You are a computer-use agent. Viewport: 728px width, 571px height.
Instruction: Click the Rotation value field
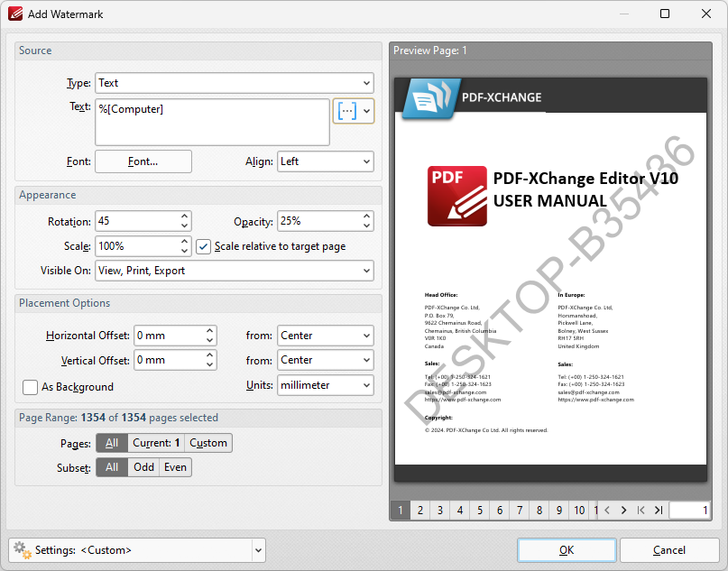point(137,221)
